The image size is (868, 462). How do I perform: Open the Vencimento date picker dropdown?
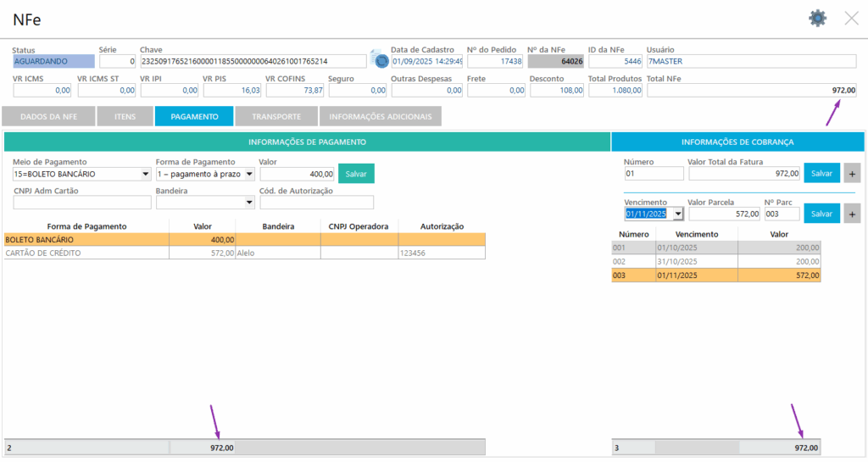point(677,214)
